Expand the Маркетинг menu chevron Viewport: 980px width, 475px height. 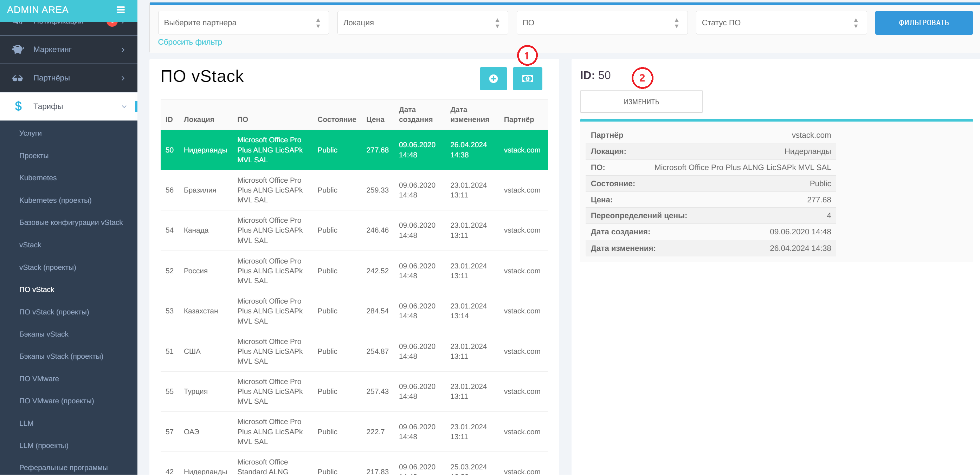pyautogui.click(x=123, y=50)
